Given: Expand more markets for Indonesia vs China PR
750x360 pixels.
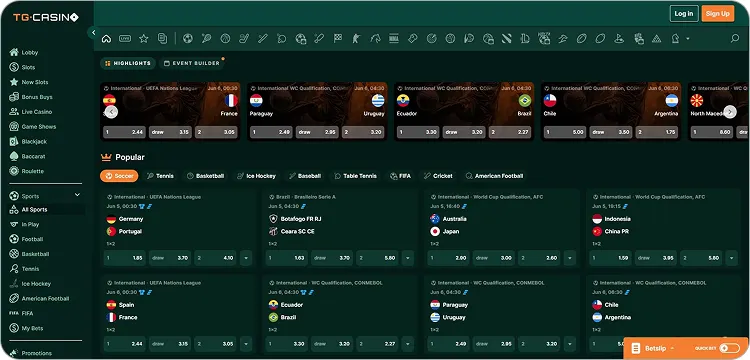Looking at the screenshot, I should tap(731, 258).
